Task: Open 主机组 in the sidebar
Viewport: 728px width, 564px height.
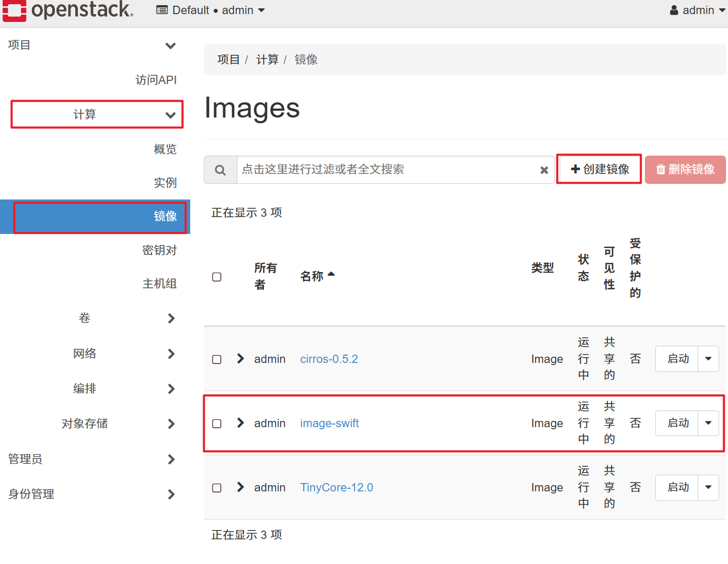Action: click(x=159, y=284)
